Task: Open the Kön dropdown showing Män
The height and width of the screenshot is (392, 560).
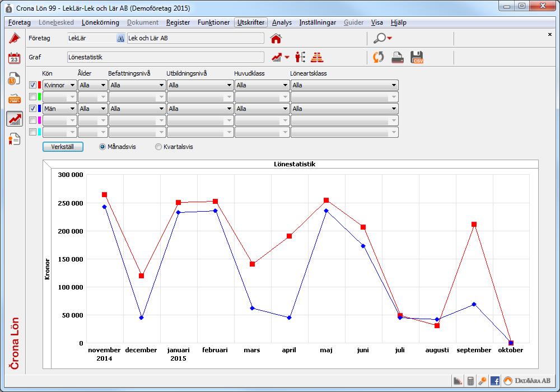Action: pyautogui.click(x=60, y=109)
